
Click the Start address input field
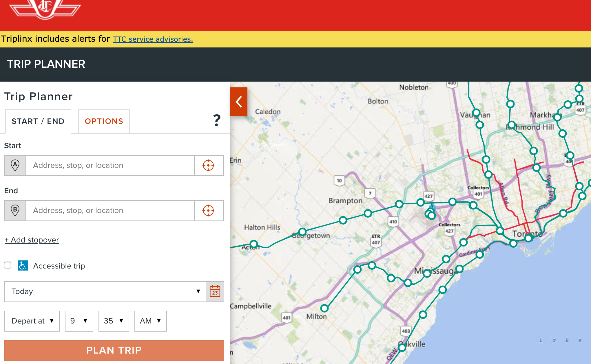click(x=110, y=166)
